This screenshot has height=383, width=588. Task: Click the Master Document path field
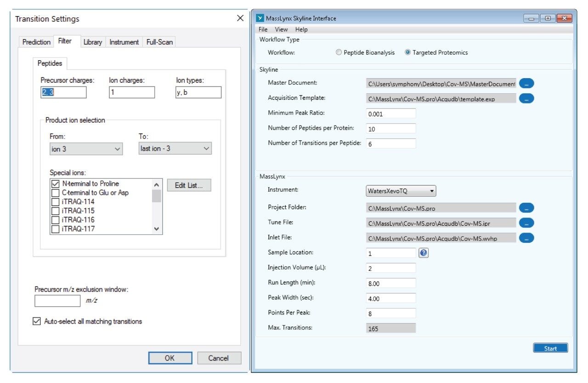coord(441,83)
